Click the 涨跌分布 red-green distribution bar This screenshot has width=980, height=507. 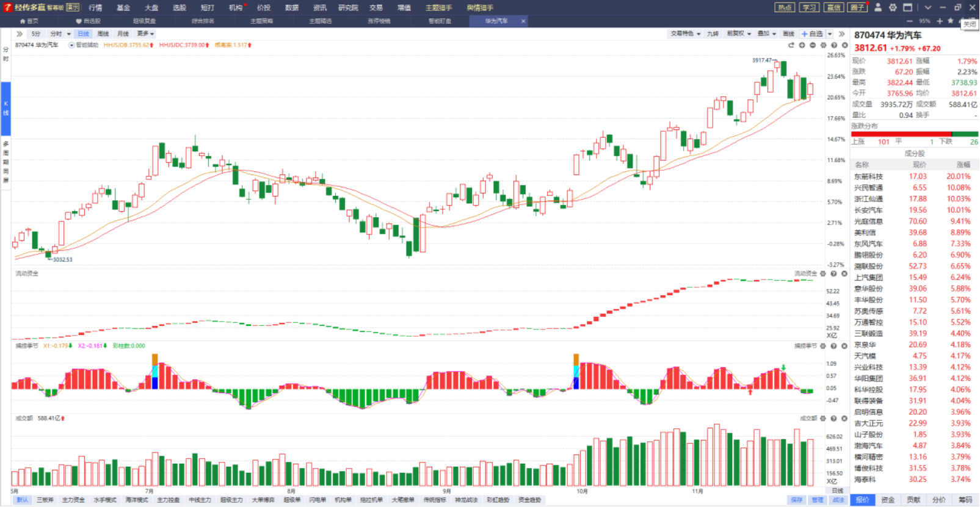(x=915, y=134)
